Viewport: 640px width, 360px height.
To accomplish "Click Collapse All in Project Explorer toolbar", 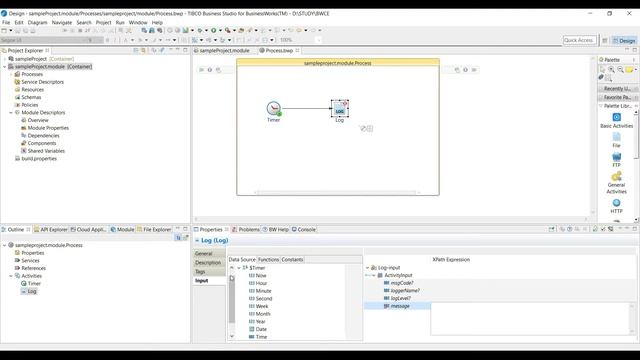I will [x=136, y=50].
